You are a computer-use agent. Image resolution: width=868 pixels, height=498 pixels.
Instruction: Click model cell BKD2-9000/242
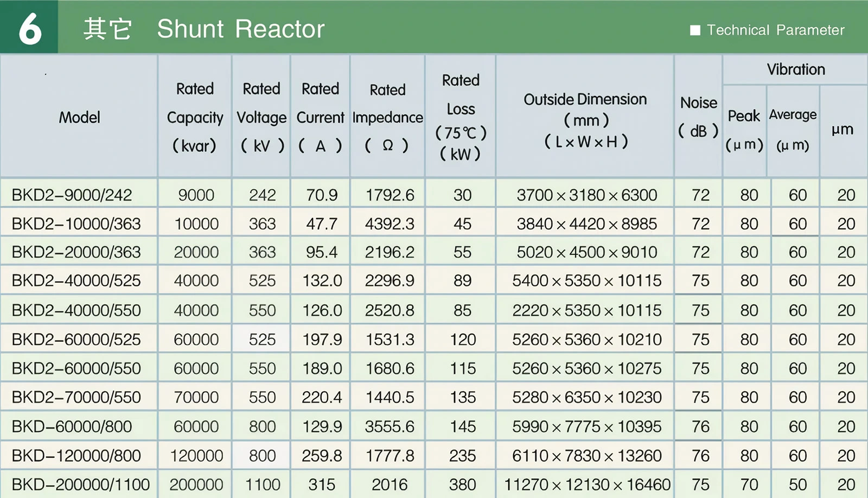(72, 195)
